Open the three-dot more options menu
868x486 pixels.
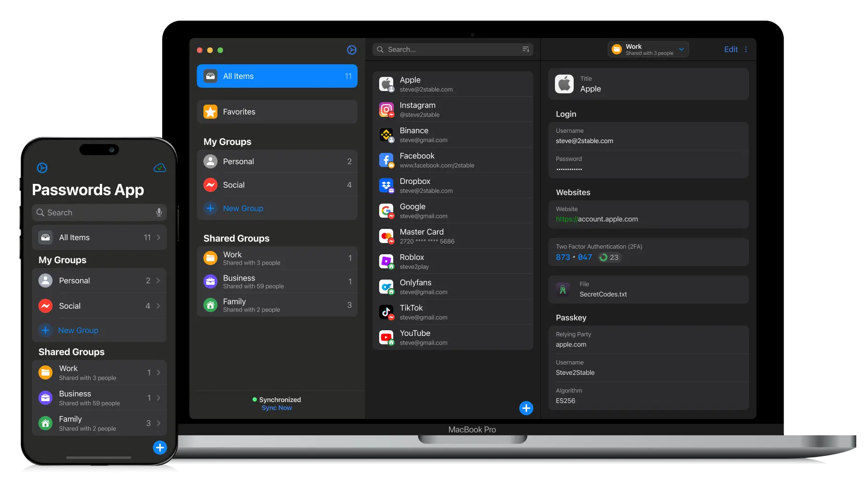746,49
